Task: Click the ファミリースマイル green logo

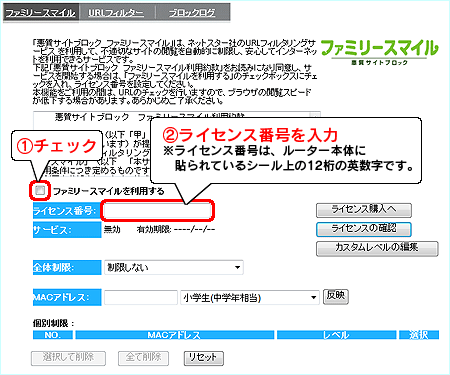Action: 379,52
